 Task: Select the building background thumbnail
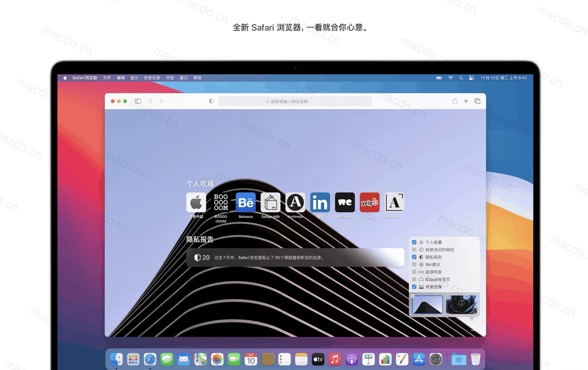(x=427, y=305)
